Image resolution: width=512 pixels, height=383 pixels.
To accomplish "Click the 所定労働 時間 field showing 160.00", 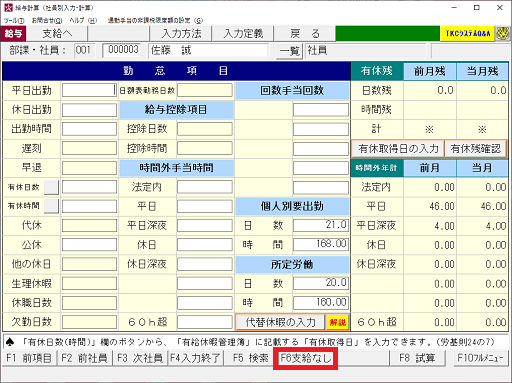I will (321, 303).
